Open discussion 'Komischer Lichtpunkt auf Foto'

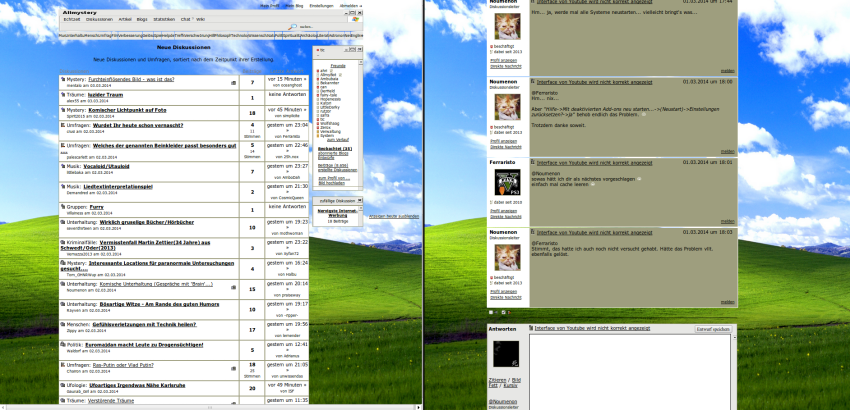(x=127, y=110)
